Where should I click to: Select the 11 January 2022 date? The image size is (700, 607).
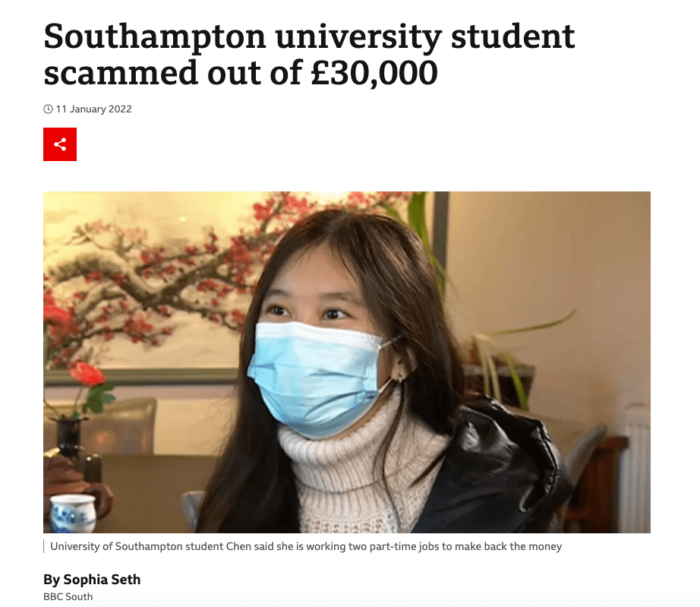click(93, 109)
